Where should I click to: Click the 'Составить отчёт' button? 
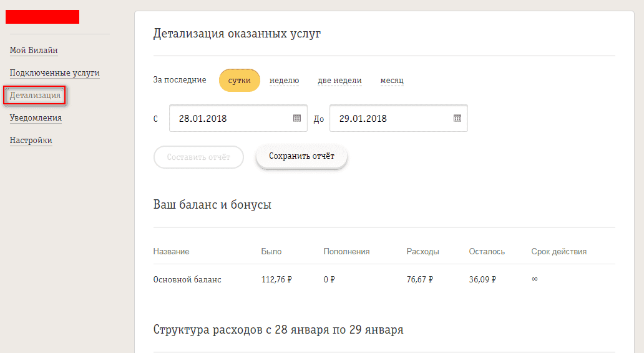tap(198, 157)
